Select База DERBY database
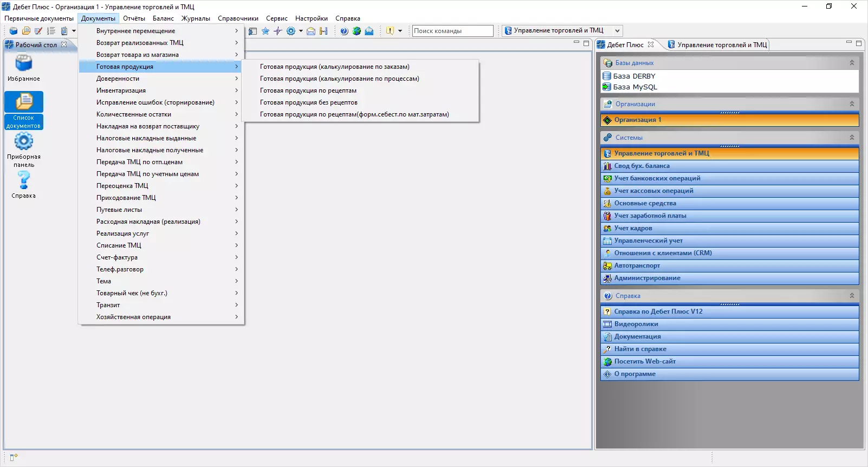Screen dimensions: 868x467 (730, 76)
